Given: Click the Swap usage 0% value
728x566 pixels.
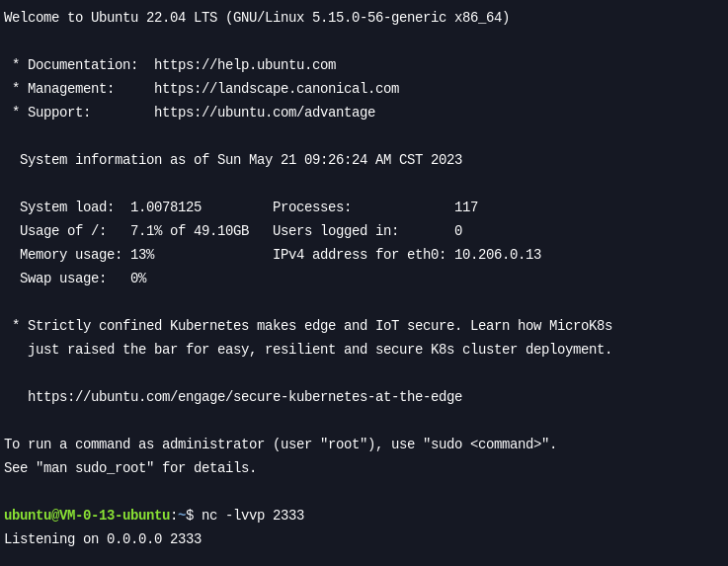Looking at the screenshot, I should pyautogui.click(x=138, y=279).
